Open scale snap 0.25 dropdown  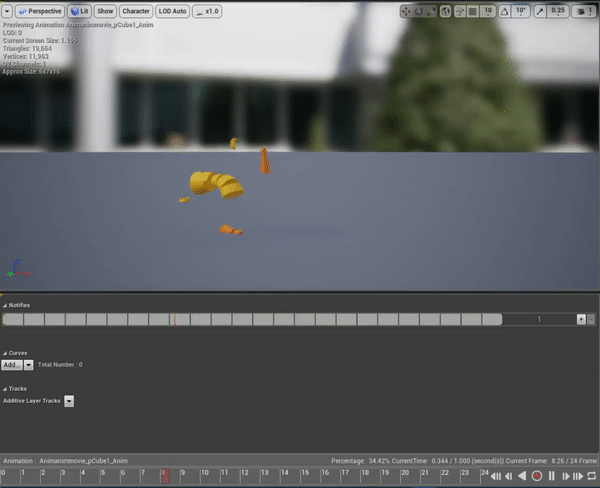coord(558,11)
